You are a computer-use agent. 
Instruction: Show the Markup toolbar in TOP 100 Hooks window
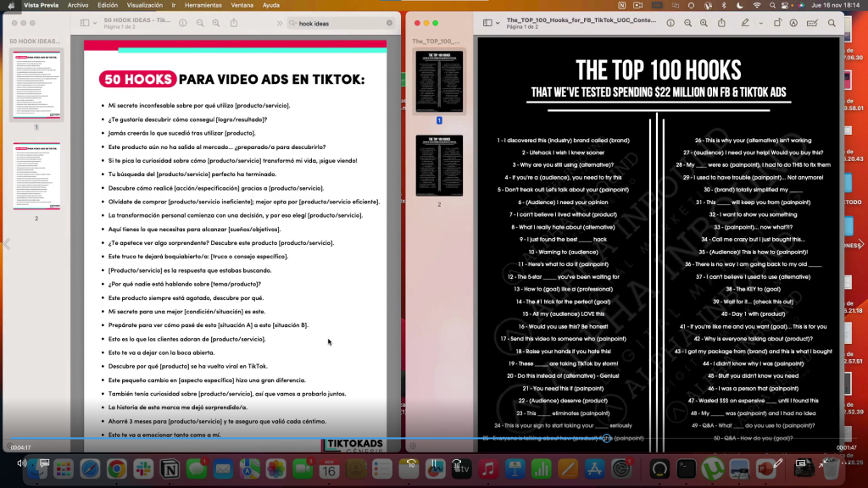pos(793,23)
